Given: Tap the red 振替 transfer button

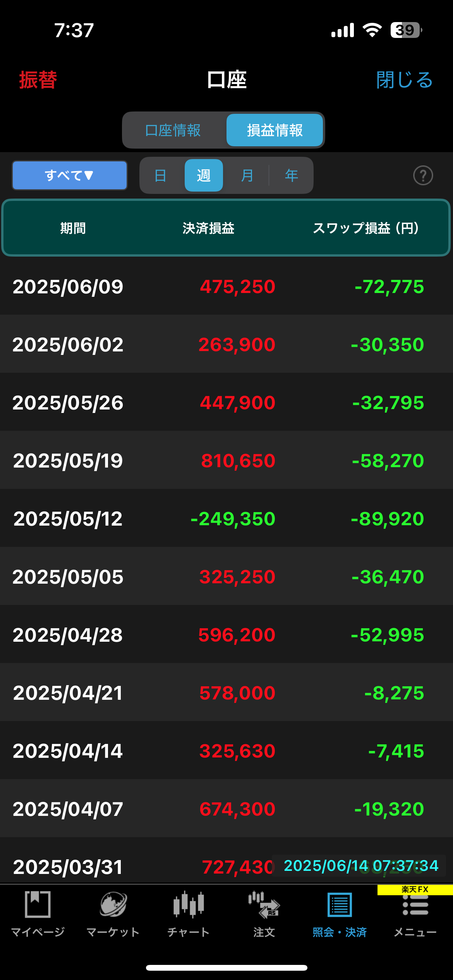Looking at the screenshot, I should 38,80.
